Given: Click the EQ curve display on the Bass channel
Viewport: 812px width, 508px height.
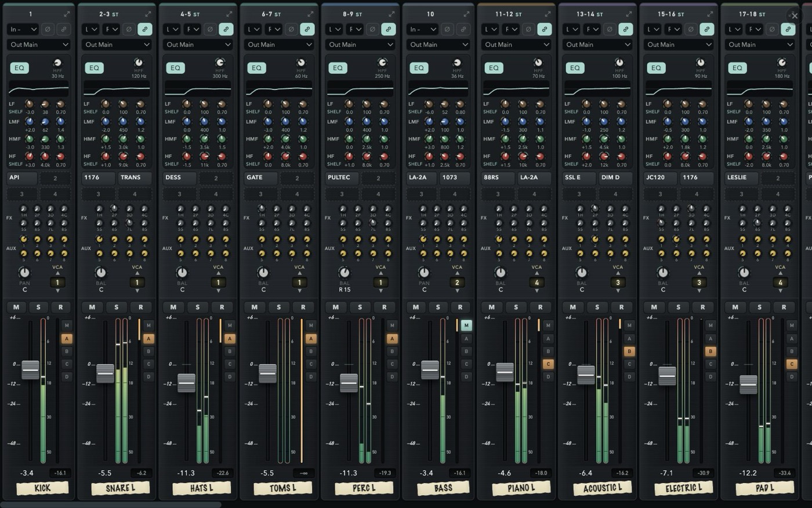Looking at the screenshot, I should 438,89.
